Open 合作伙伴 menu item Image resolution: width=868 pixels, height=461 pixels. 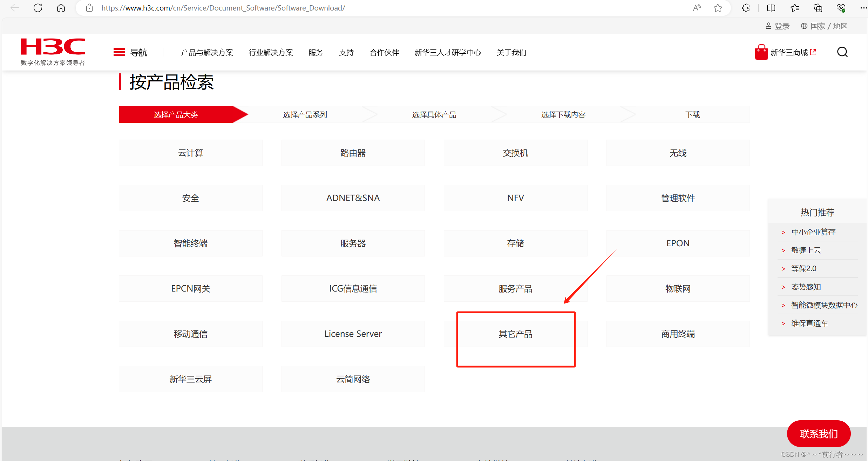[x=384, y=52]
